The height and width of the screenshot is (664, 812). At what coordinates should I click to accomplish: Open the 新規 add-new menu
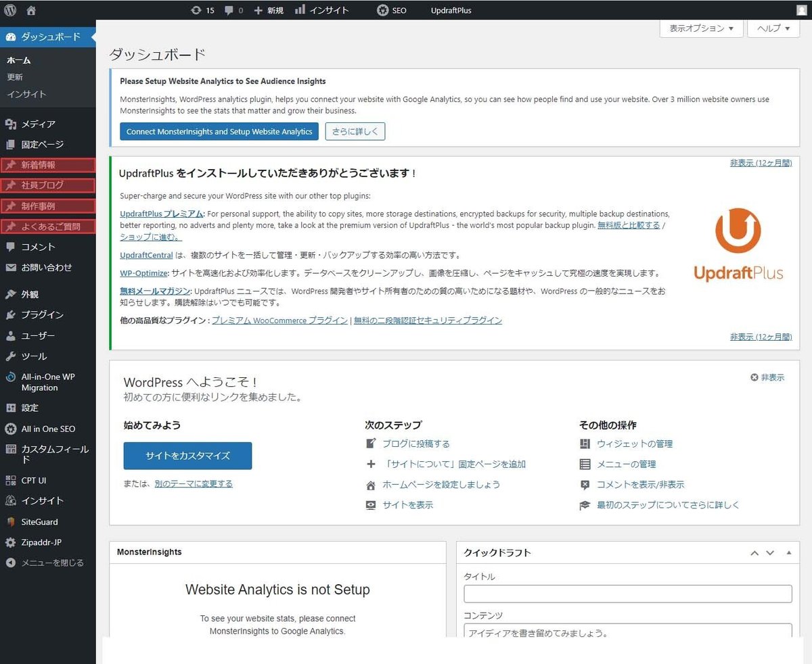pyautogui.click(x=269, y=10)
